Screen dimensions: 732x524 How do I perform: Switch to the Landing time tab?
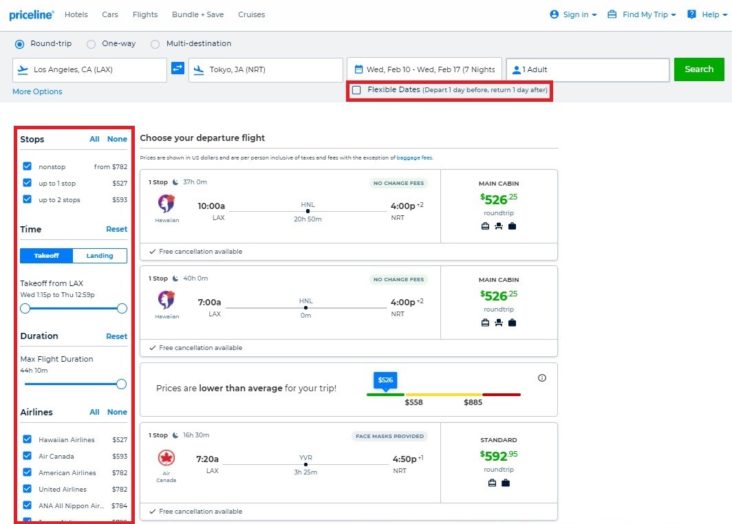click(x=100, y=255)
